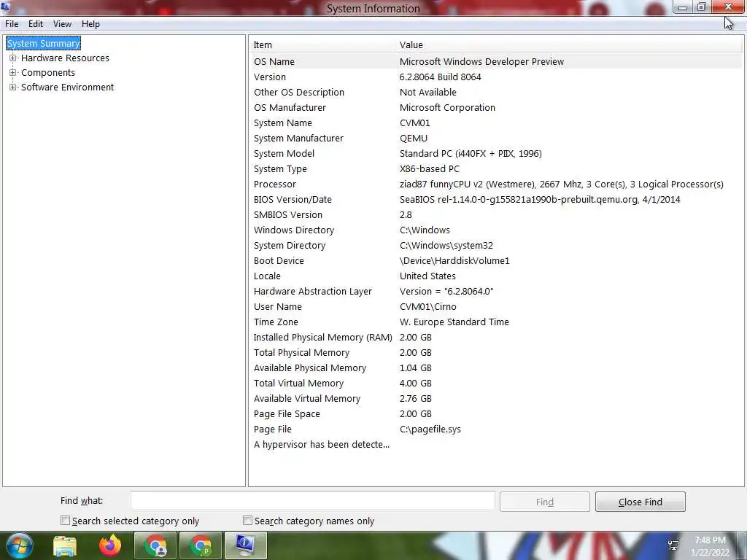Click the Value column header
Viewport: 747px width, 560px height.
[x=568, y=44]
